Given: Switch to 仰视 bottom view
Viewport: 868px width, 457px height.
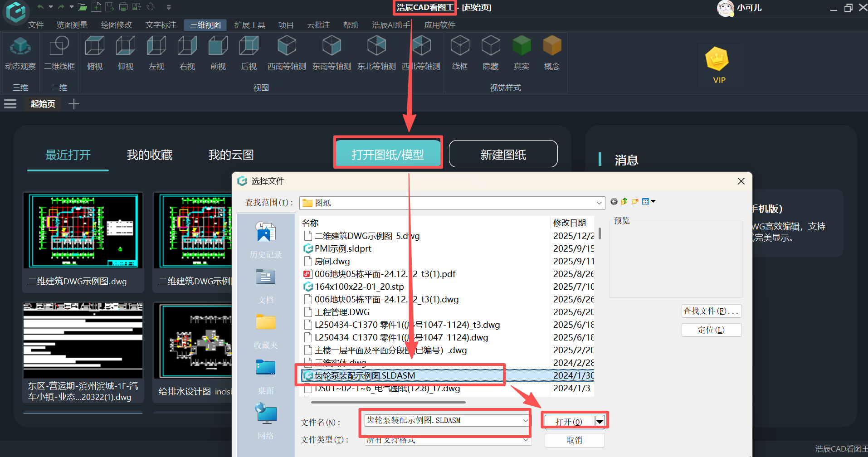Looking at the screenshot, I should tap(126, 53).
